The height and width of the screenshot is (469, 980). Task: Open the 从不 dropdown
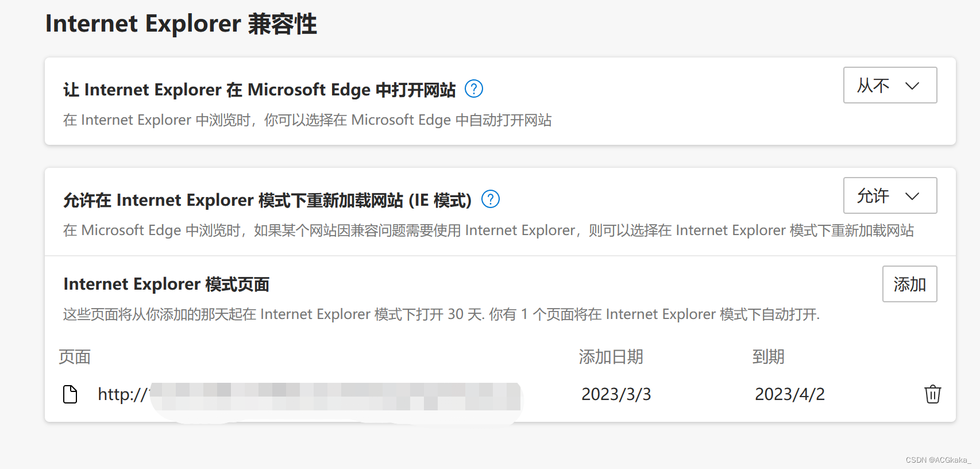coord(890,85)
